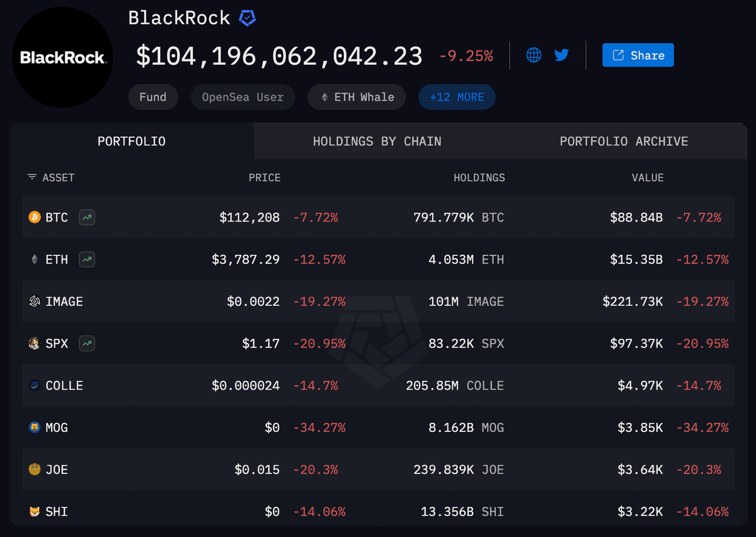Switch to the HOLDINGS BY CHAIN tab

click(377, 142)
